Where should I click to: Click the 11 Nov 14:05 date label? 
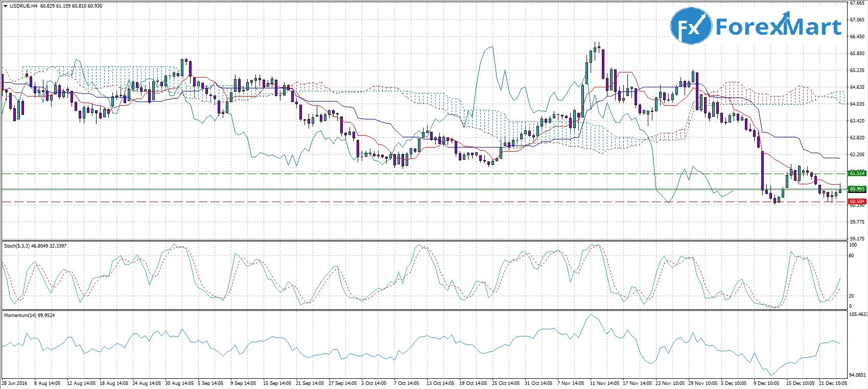coord(604,383)
